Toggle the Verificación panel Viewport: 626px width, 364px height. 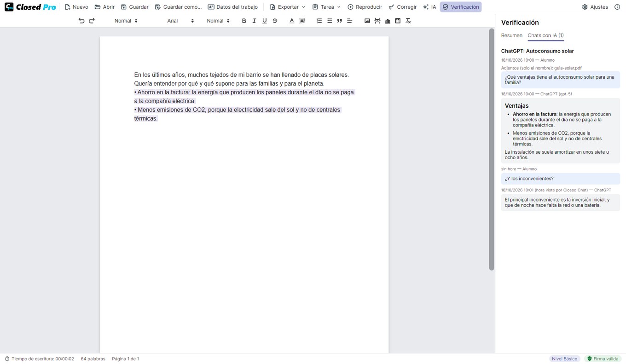click(460, 7)
